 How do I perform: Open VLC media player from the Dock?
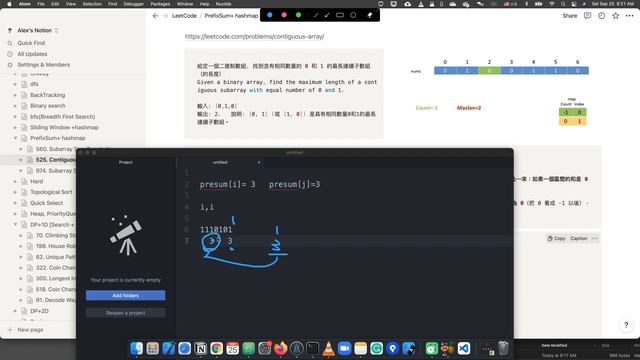(x=329, y=348)
